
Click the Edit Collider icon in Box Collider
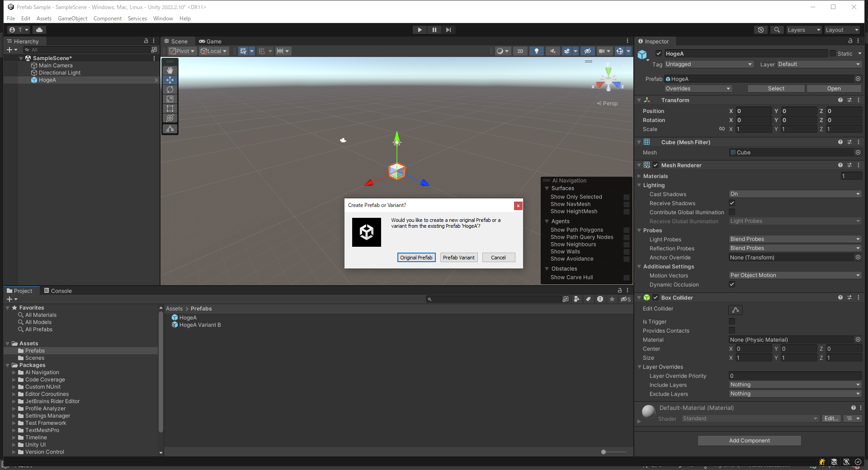click(735, 310)
